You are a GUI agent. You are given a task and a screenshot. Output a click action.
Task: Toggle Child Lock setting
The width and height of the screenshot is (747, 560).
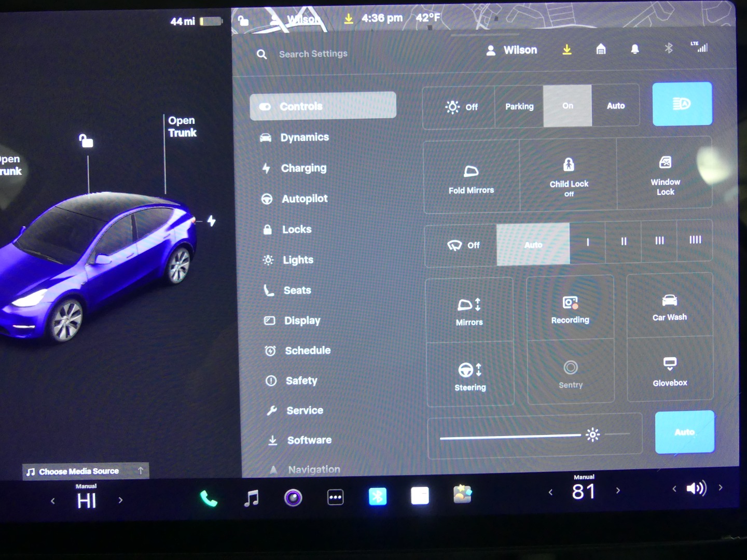pyautogui.click(x=569, y=176)
